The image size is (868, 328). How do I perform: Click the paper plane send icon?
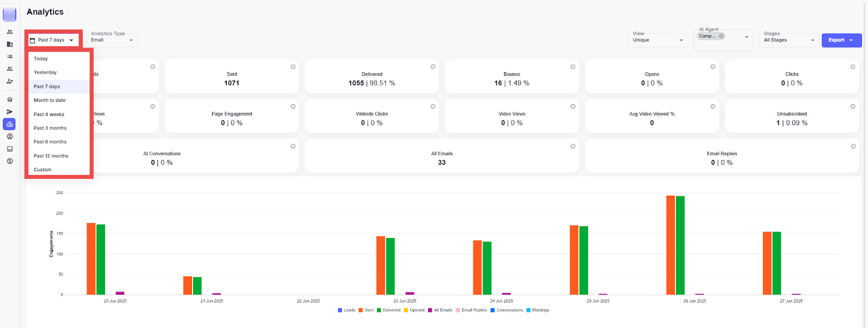10,112
